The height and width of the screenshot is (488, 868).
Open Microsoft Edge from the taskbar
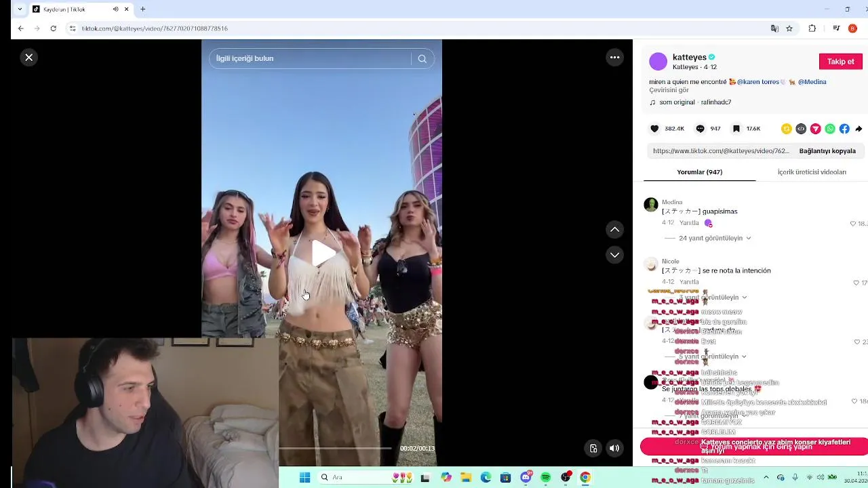(x=486, y=478)
